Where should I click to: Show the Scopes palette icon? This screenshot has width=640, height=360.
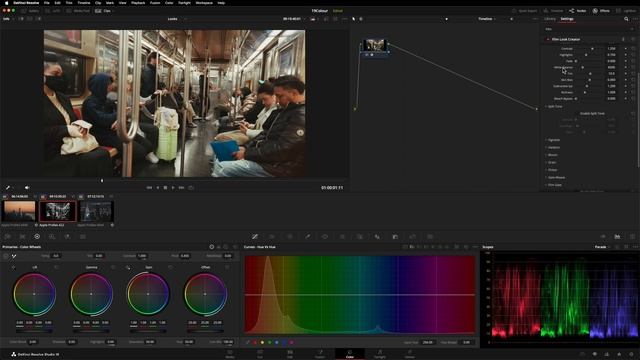click(617, 237)
